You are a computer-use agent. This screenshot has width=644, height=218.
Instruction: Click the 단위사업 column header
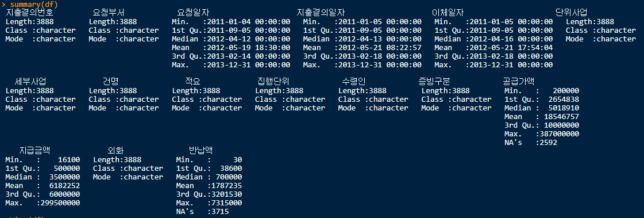(x=571, y=13)
